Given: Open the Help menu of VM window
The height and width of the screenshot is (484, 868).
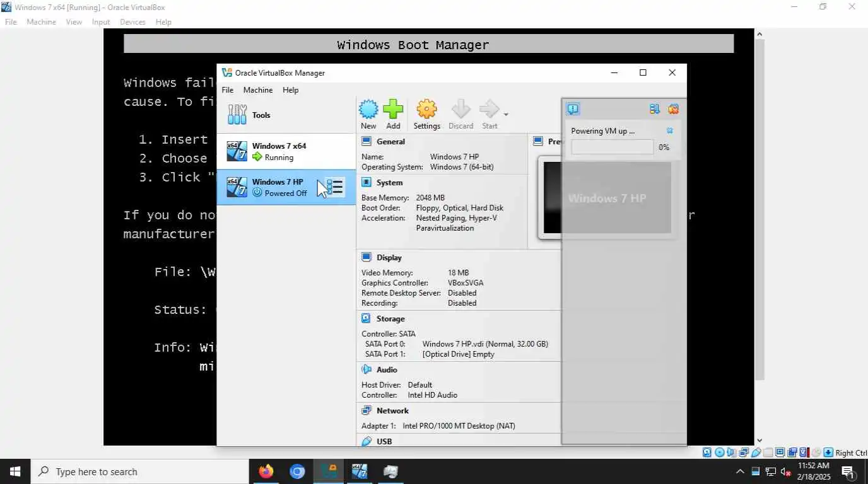Looking at the screenshot, I should (x=163, y=22).
